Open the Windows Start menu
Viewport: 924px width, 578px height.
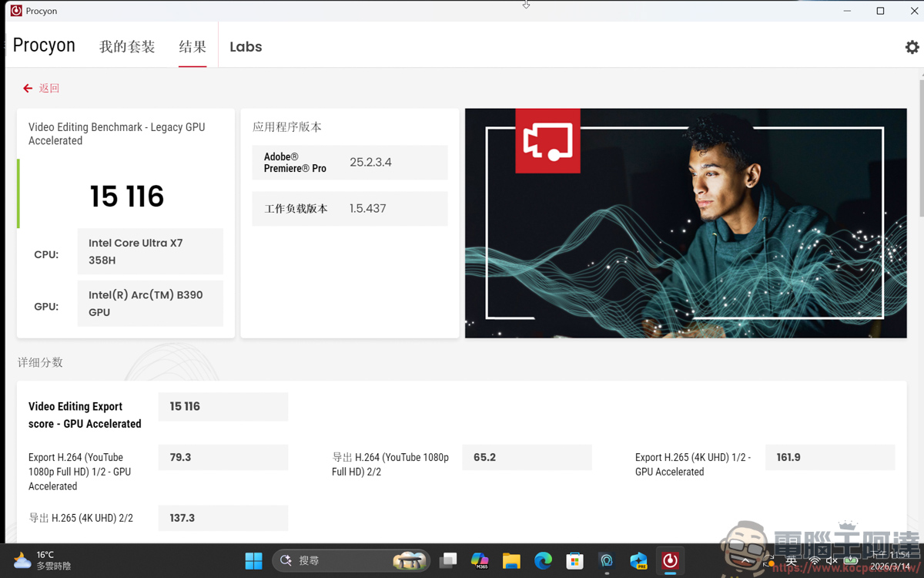tap(253, 560)
